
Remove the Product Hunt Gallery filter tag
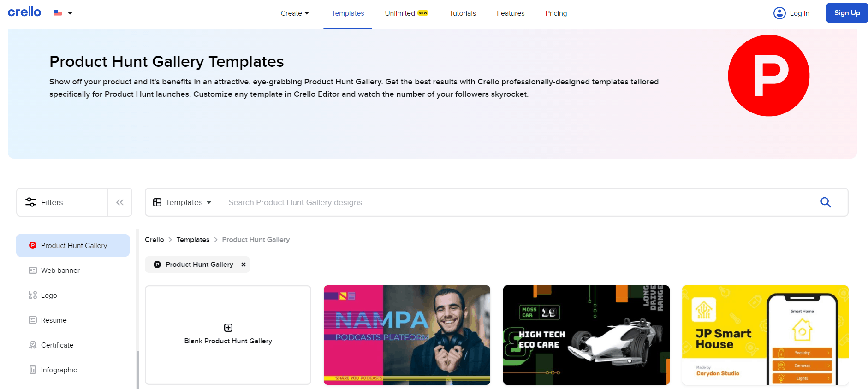(x=244, y=265)
